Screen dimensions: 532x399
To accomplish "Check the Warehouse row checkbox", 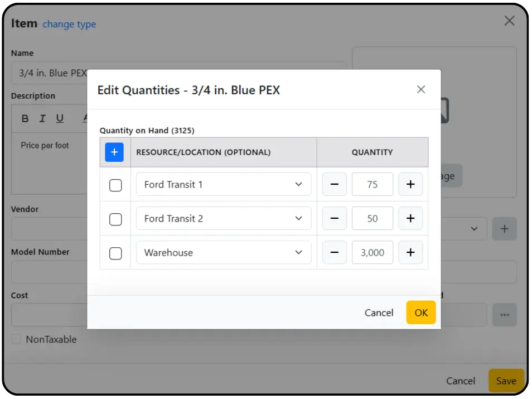I will click(115, 252).
